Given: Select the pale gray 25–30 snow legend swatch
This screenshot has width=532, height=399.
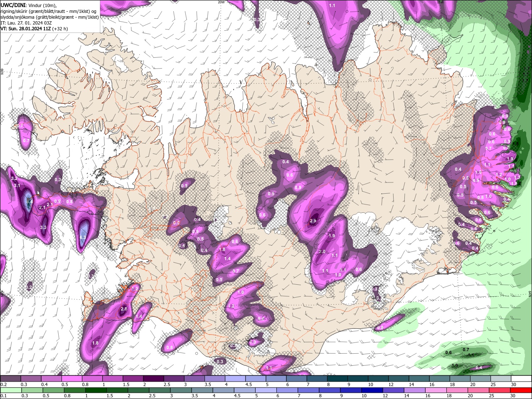Looking at the screenshot, I should coord(501,379).
